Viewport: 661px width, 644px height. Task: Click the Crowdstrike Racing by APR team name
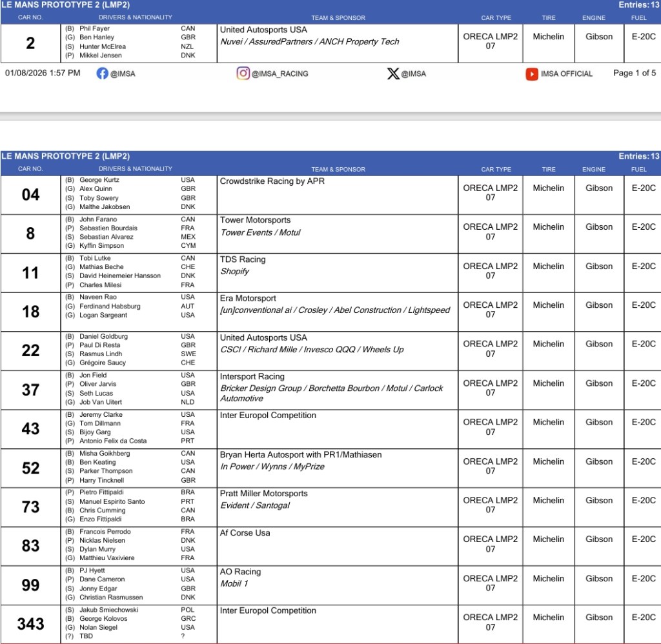point(272,181)
